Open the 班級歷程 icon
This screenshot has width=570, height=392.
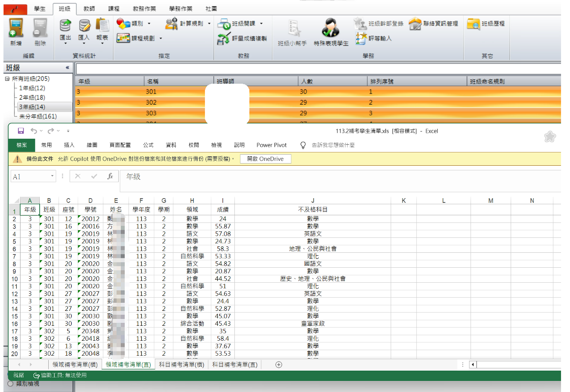(x=473, y=23)
